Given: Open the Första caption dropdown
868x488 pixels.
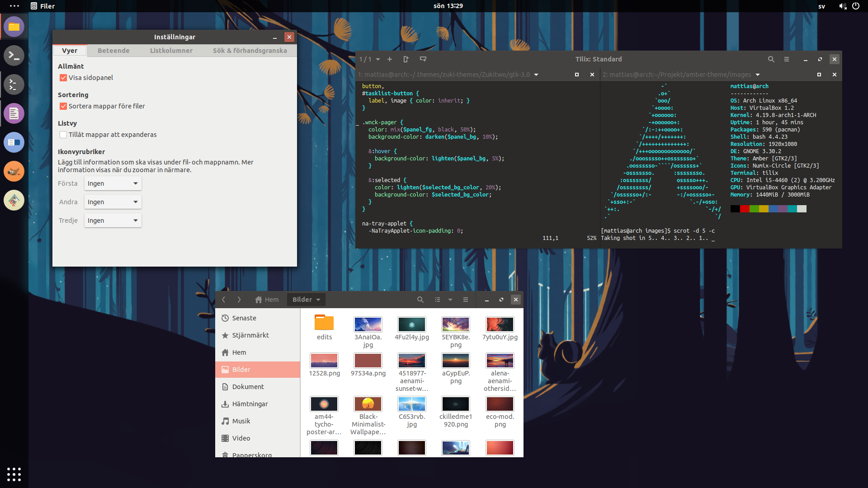Looking at the screenshot, I should point(113,183).
